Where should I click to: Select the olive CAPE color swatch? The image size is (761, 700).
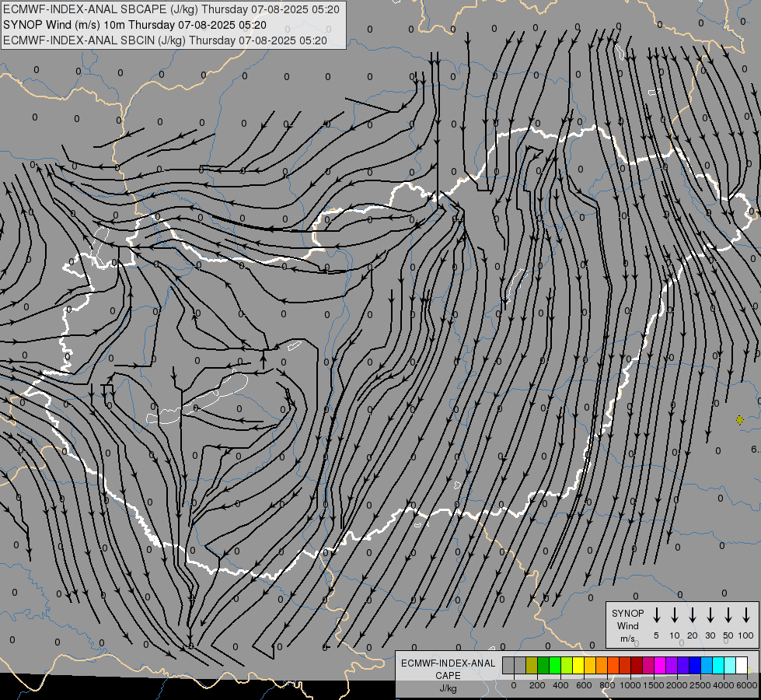532,665
